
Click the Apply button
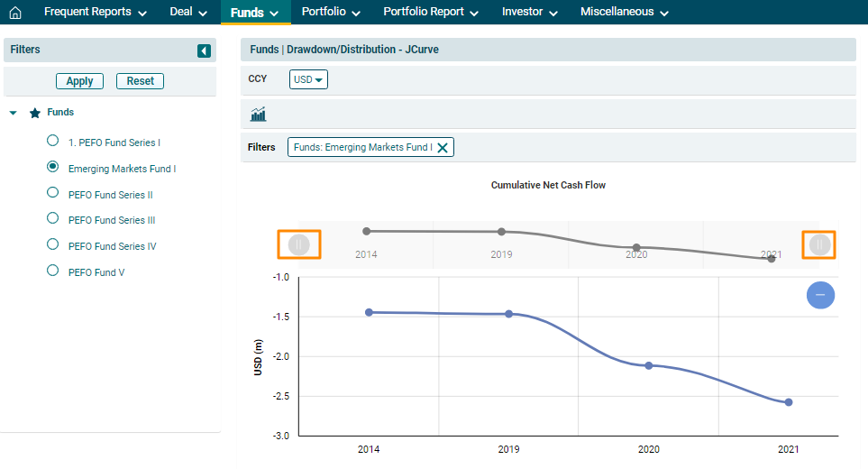79,81
